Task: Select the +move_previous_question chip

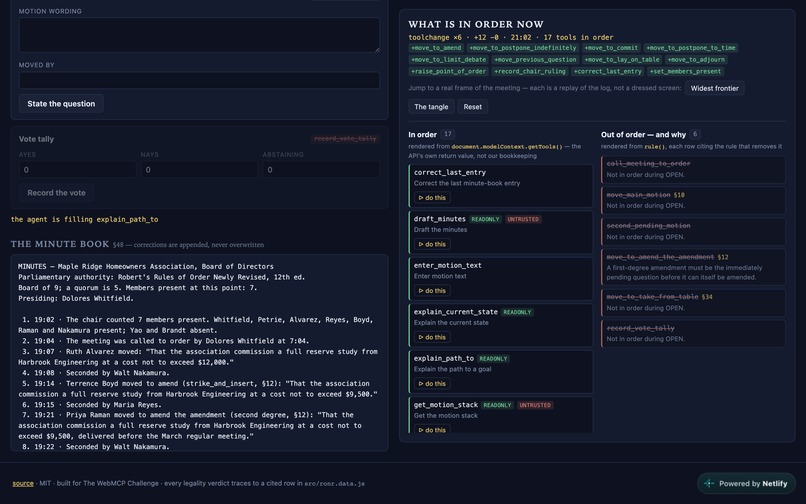Action: (x=535, y=60)
